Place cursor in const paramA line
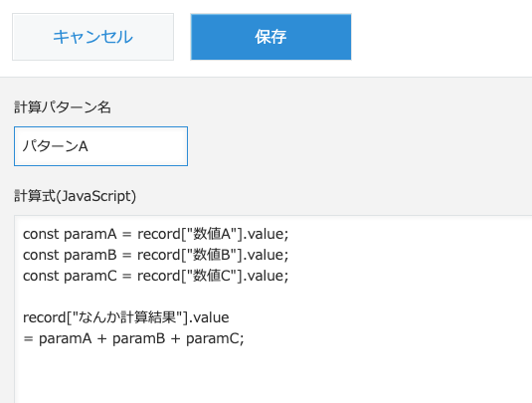 point(155,234)
